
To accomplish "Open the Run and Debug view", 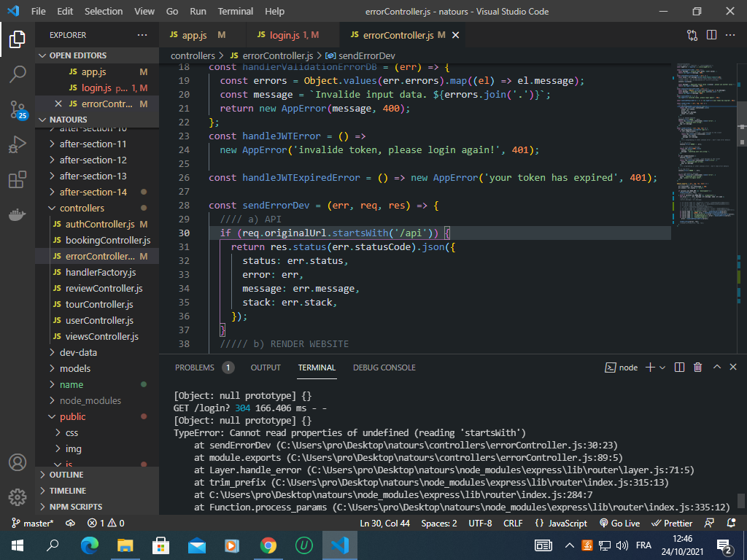I will coord(18,143).
